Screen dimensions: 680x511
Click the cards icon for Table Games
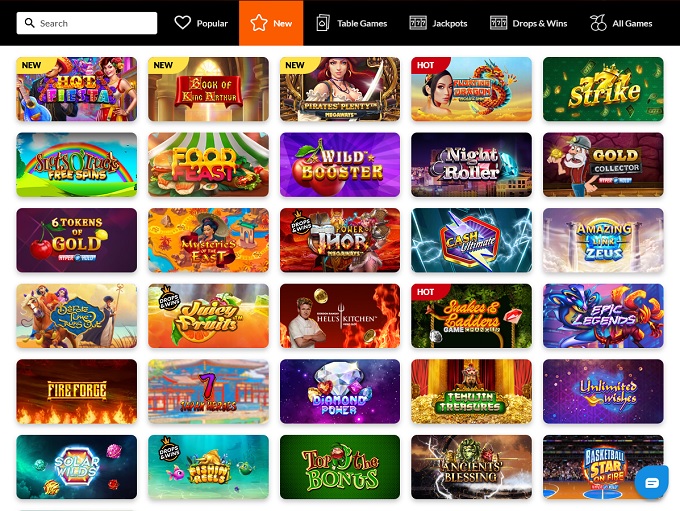tap(323, 23)
